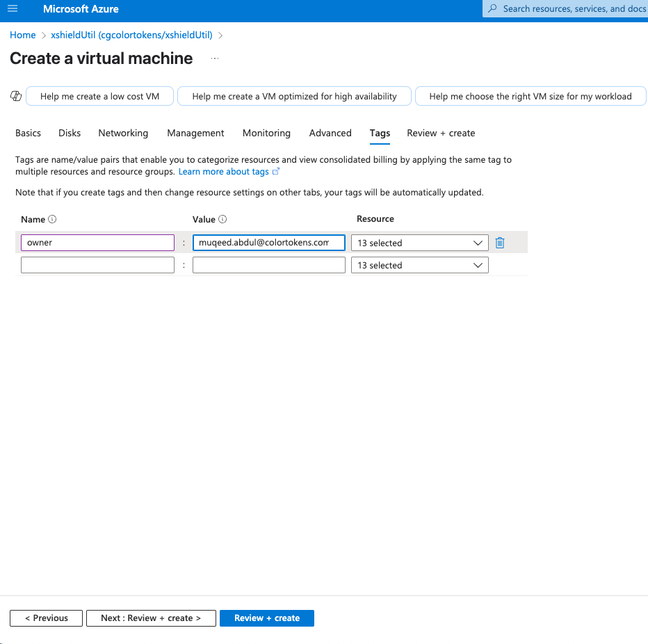Navigate to Home in the breadcrumb
This screenshot has height=644, width=648.
22,35
